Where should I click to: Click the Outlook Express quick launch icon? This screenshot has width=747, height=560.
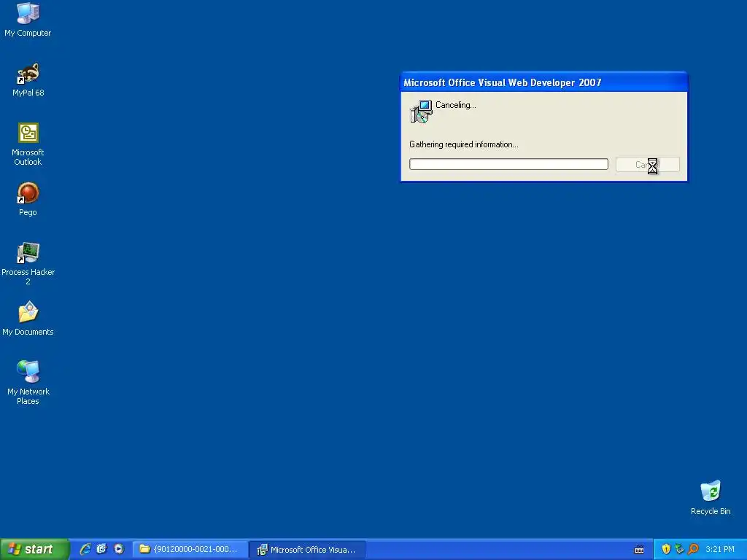(101, 549)
